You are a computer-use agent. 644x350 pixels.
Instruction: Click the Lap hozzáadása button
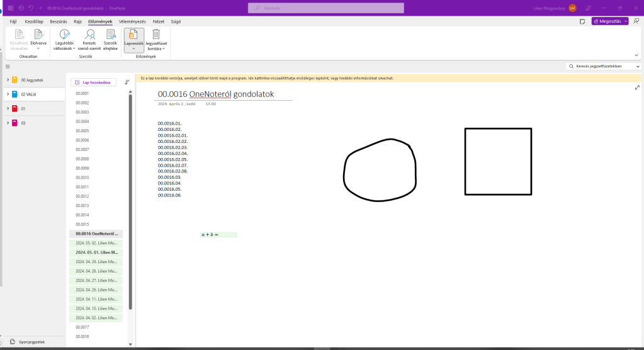[x=93, y=82]
